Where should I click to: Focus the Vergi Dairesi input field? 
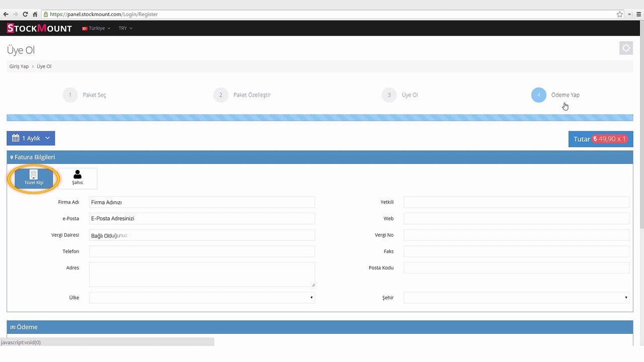tap(202, 235)
